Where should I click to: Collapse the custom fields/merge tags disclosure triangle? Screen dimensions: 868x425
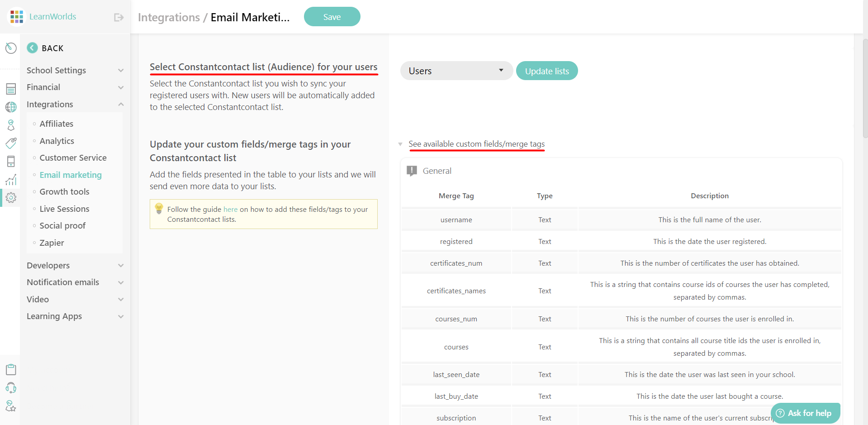tap(400, 144)
